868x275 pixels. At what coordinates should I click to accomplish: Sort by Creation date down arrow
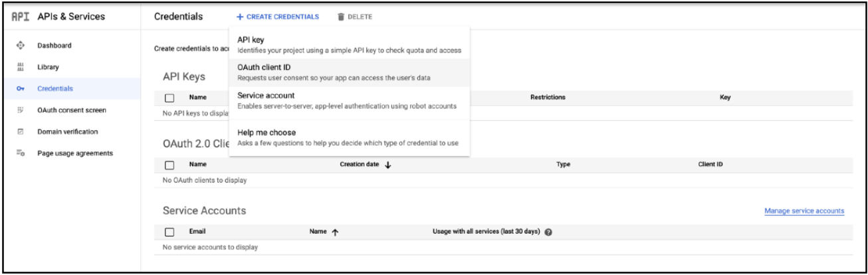pos(387,164)
